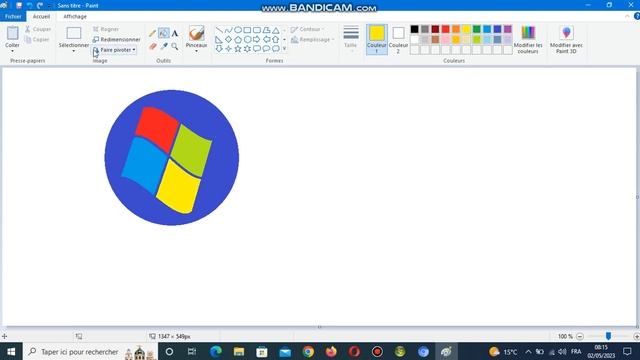Viewport: 640px width, 360px height.
Task: Switch to the Affichage tab
Action: [75, 16]
